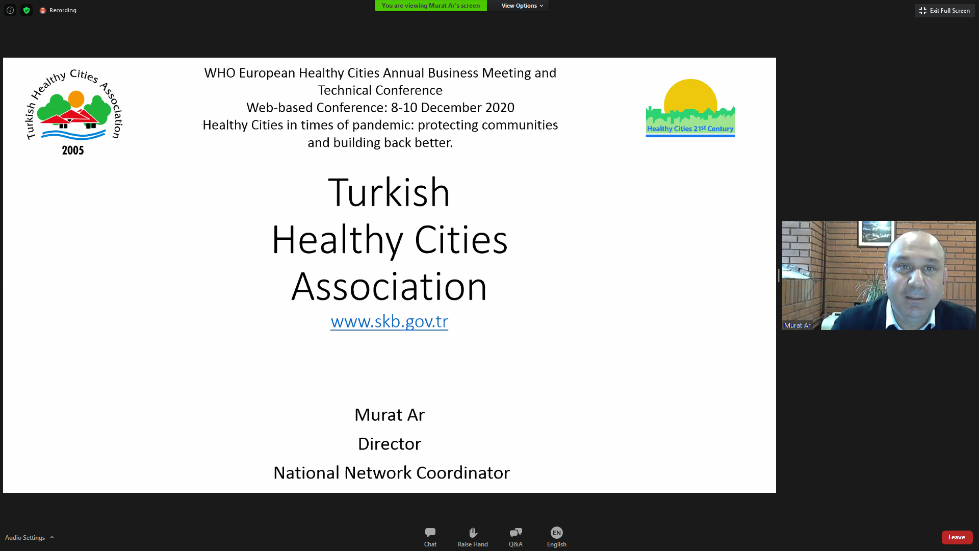Click the green encryption shield icon

(27, 10)
